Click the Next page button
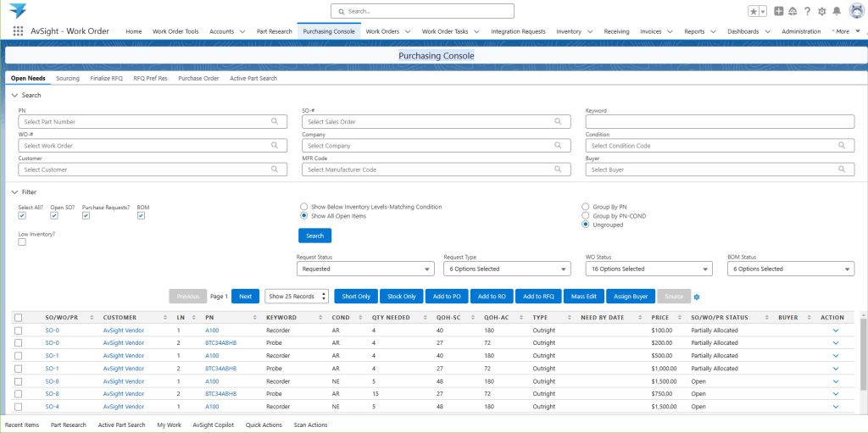Image resolution: width=868 pixels, height=433 pixels. pyautogui.click(x=245, y=297)
